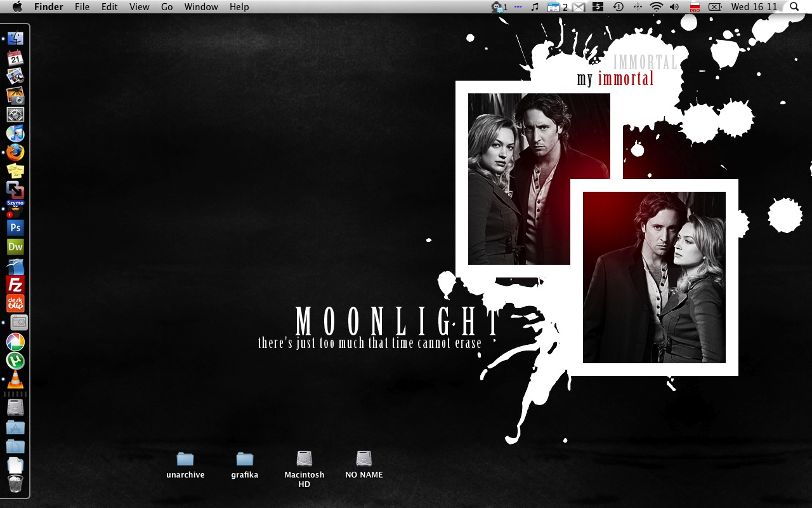
Task: Click the Spotlight search icon
Action: (x=794, y=7)
